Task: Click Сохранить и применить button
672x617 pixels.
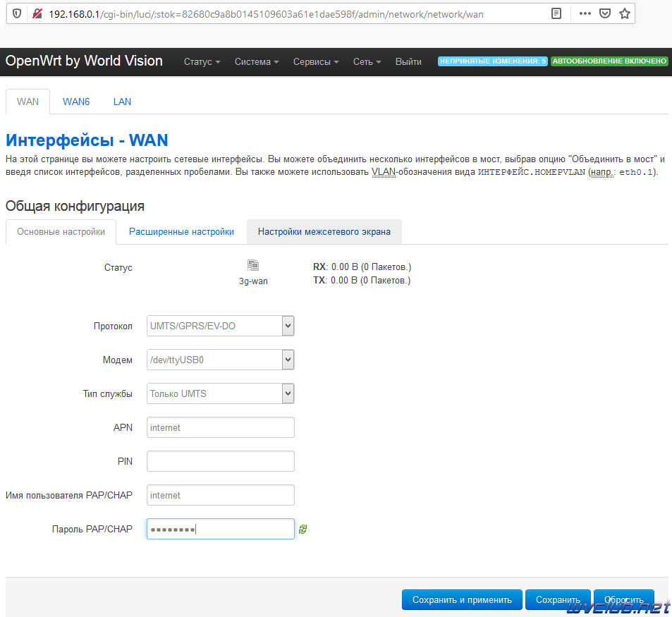Action: tap(462, 599)
